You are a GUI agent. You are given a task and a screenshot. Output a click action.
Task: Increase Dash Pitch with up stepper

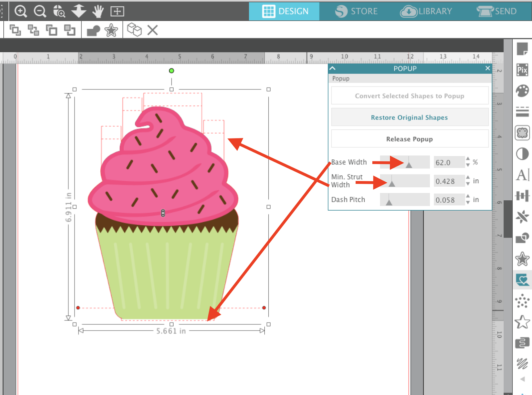click(468, 196)
